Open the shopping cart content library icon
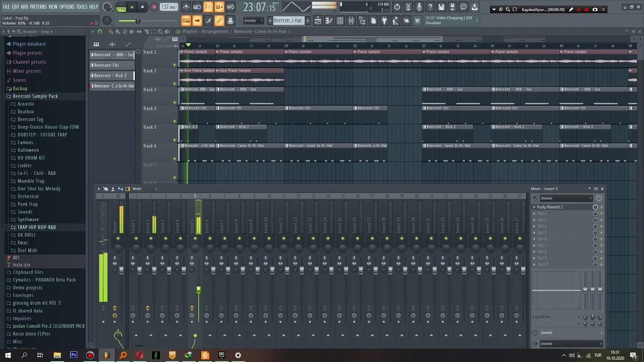The height and width of the screenshot is (362, 644). [417, 21]
